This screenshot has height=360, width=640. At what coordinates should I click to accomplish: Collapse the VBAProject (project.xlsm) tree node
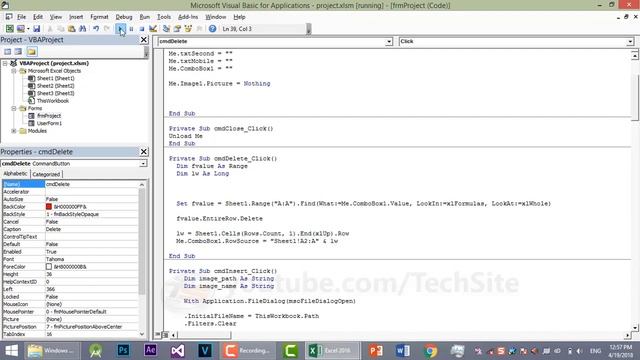coord(5,63)
